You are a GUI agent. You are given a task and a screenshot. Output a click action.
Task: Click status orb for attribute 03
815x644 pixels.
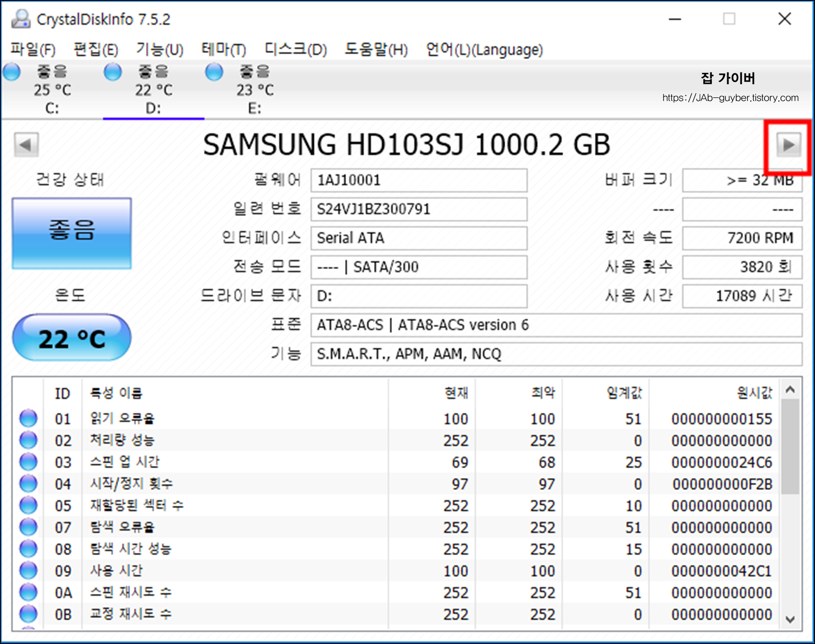click(x=28, y=461)
